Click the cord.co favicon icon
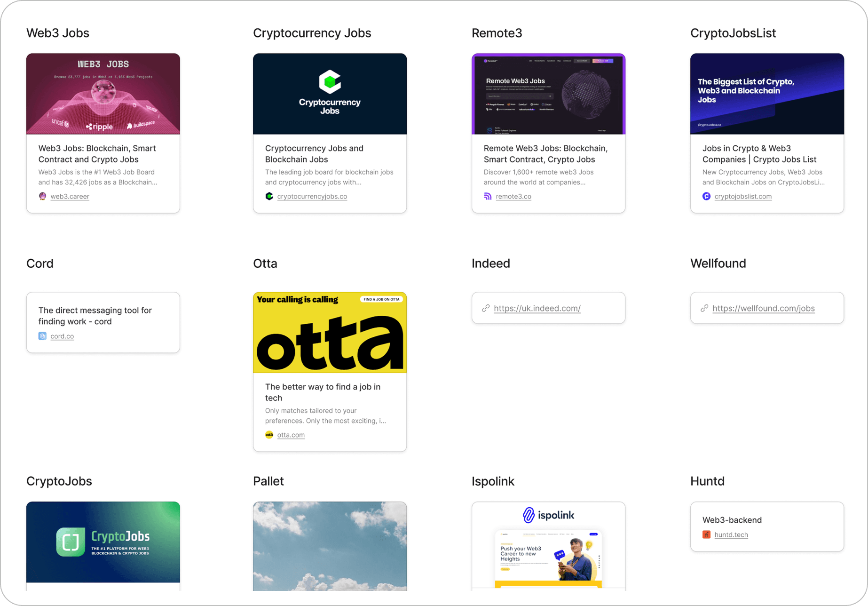Screen dimensions: 868x606 pos(42,336)
